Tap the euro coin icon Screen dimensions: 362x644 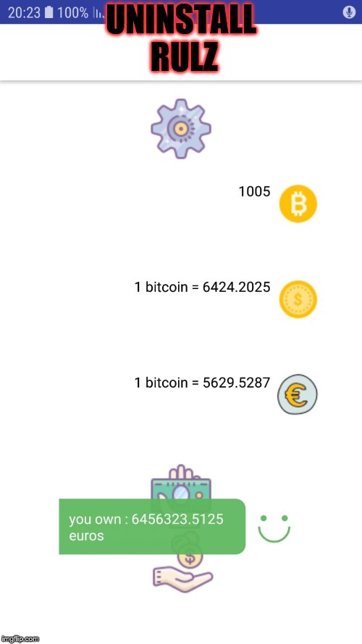tap(298, 394)
